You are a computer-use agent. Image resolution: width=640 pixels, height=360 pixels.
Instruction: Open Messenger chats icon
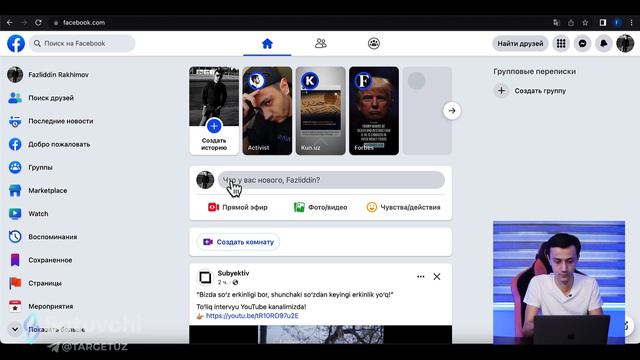point(582,43)
